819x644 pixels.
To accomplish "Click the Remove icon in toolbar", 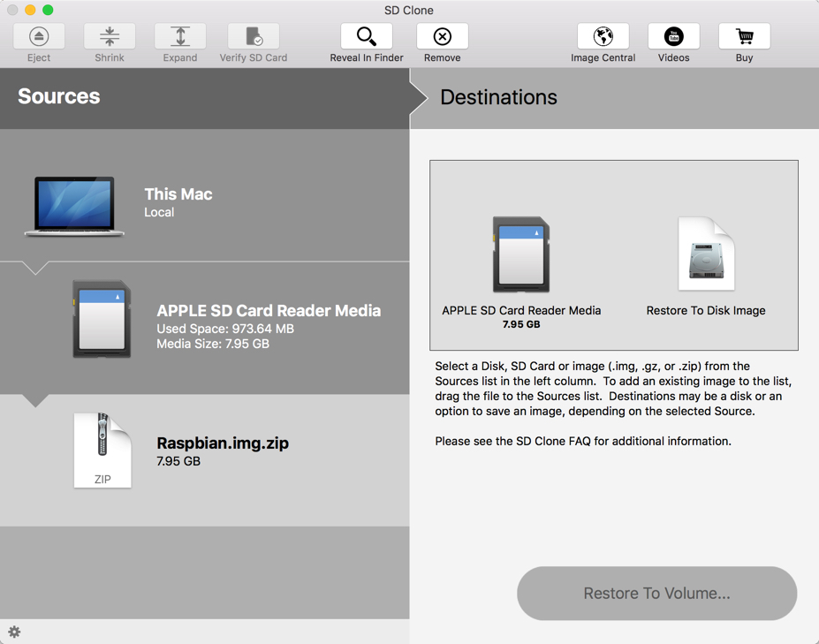I will pyautogui.click(x=443, y=36).
